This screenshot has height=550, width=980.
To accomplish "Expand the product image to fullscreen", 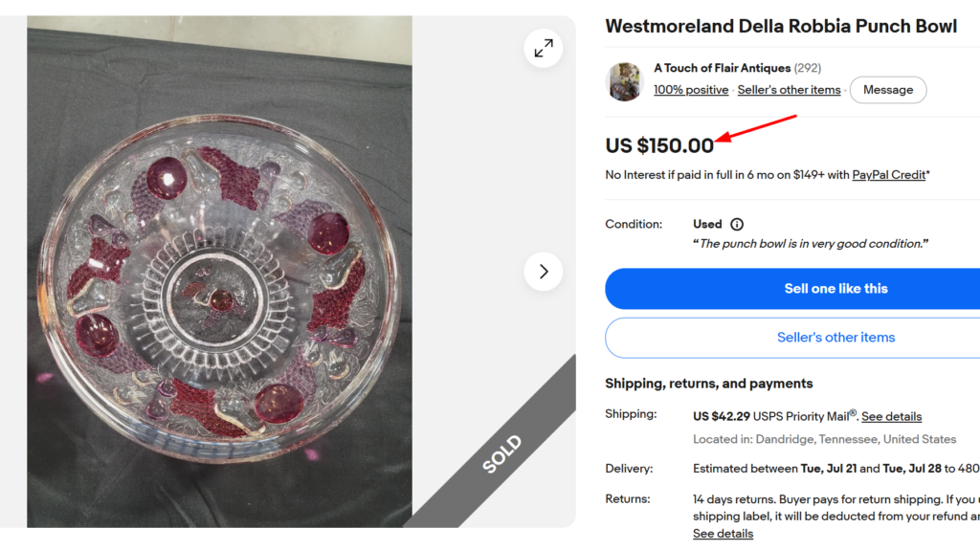I will point(544,48).
